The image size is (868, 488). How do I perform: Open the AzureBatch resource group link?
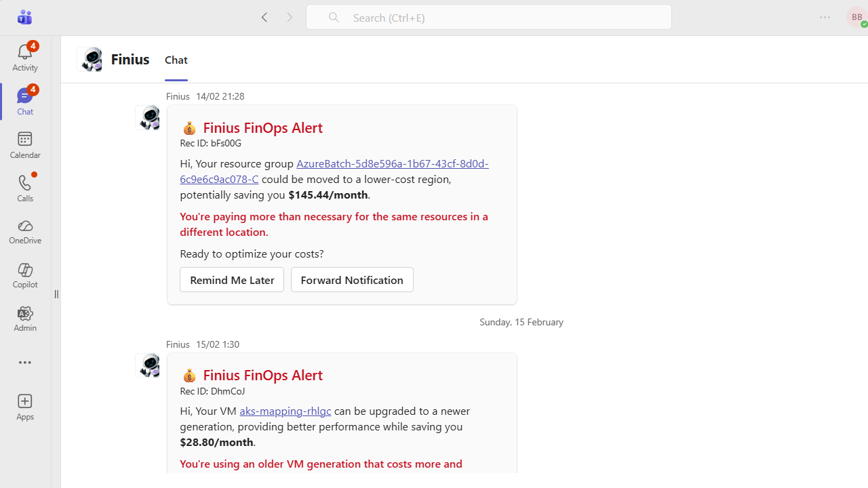pos(334,171)
